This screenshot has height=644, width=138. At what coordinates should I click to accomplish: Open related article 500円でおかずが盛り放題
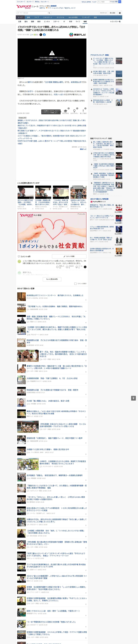tap(52, 142)
